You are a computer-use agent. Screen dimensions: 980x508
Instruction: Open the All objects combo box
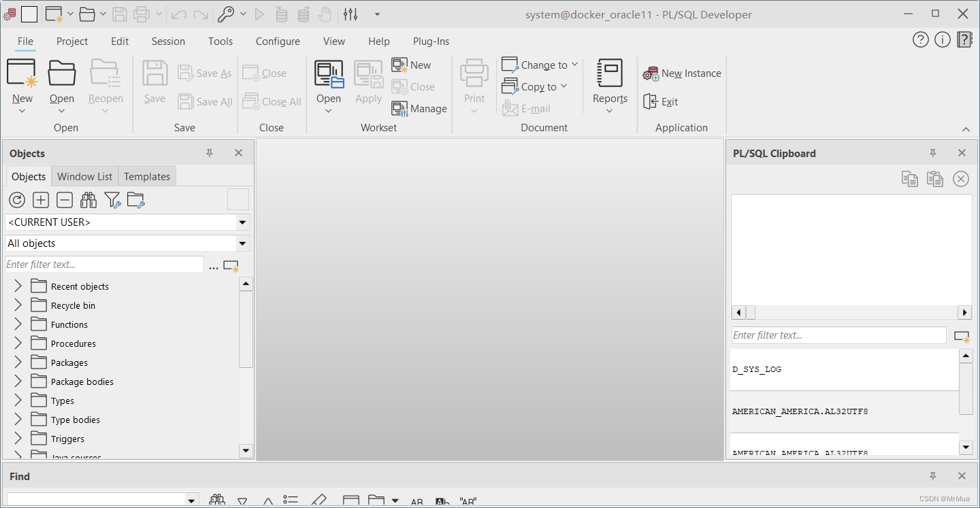(x=127, y=243)
